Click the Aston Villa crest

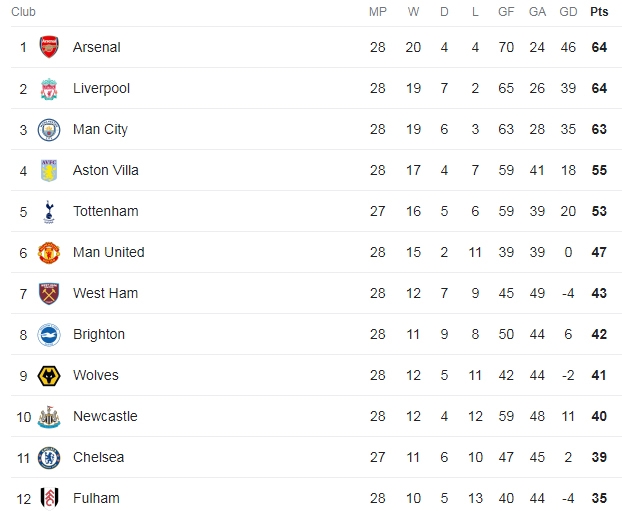click(x=49, y=171)
